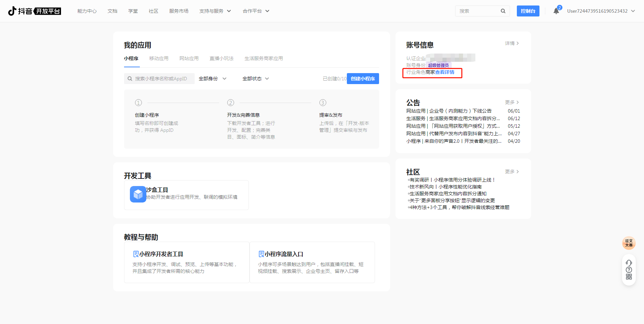Image resolution: width=644 pixels, height=324 pixels.
Task: Open announcement 代替用户发布内容到抖音
Action: click(x=454, y=134)
